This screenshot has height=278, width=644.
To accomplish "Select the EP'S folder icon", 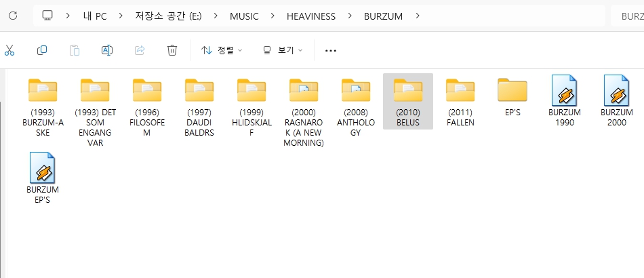I will pyautogui.click(x=512, y=90).
